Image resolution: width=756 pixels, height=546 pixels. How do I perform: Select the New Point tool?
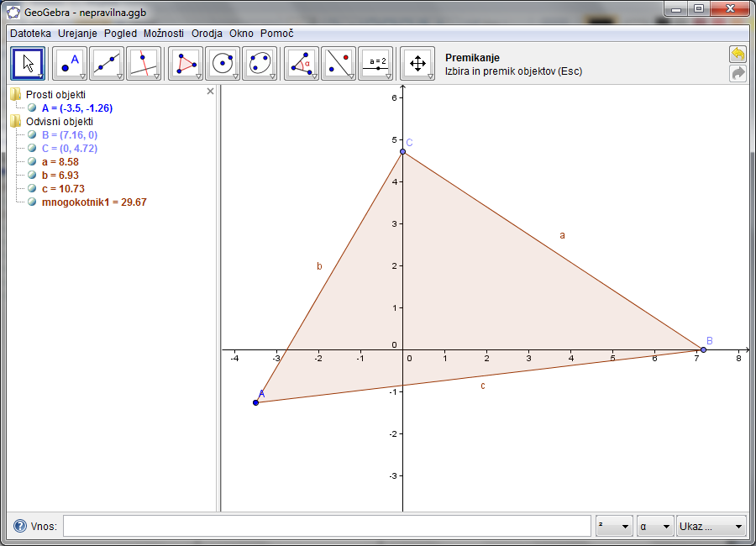coord(70,64)
